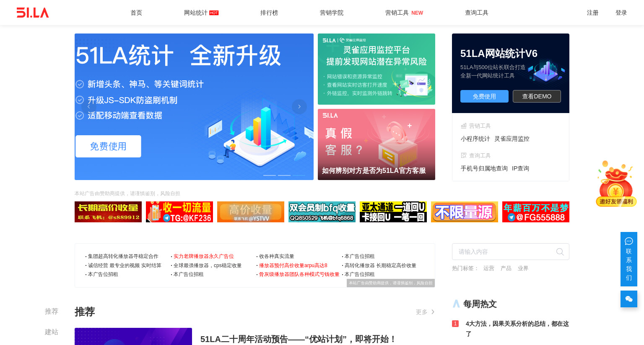Open the 不限量源 ad banner
644x345 pixels.
(465, 212)
